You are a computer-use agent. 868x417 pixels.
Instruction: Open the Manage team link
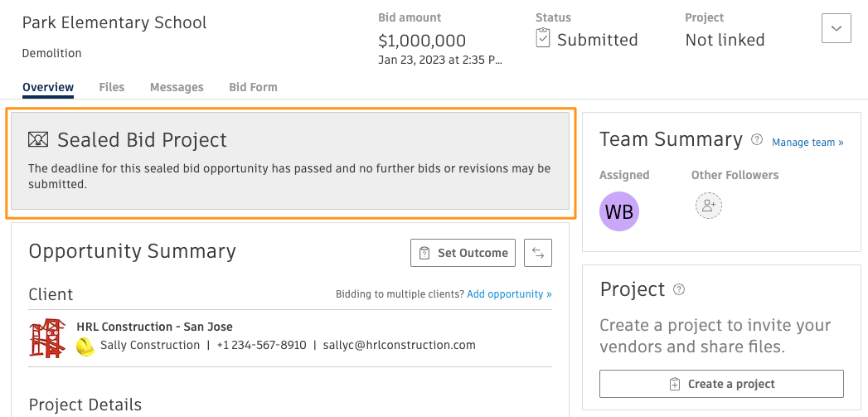coord(807,143)
